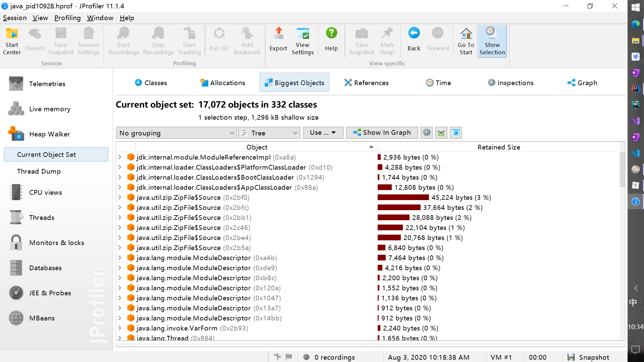This screenshot has width=644, height=362.
Task: Click the Export icon to export data
Action: [x=278, y=39]
